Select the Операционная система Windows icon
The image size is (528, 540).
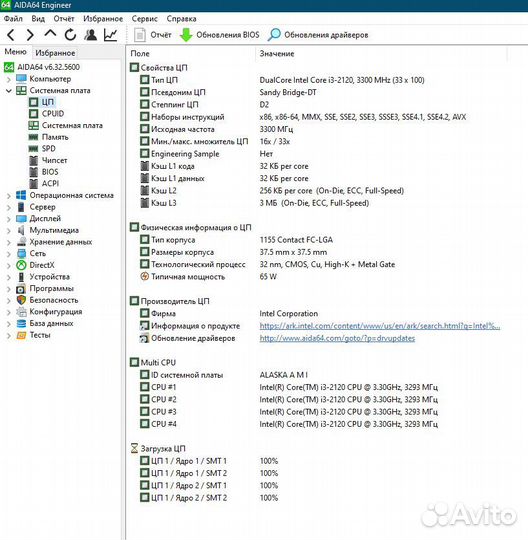(x=21, y=195)
